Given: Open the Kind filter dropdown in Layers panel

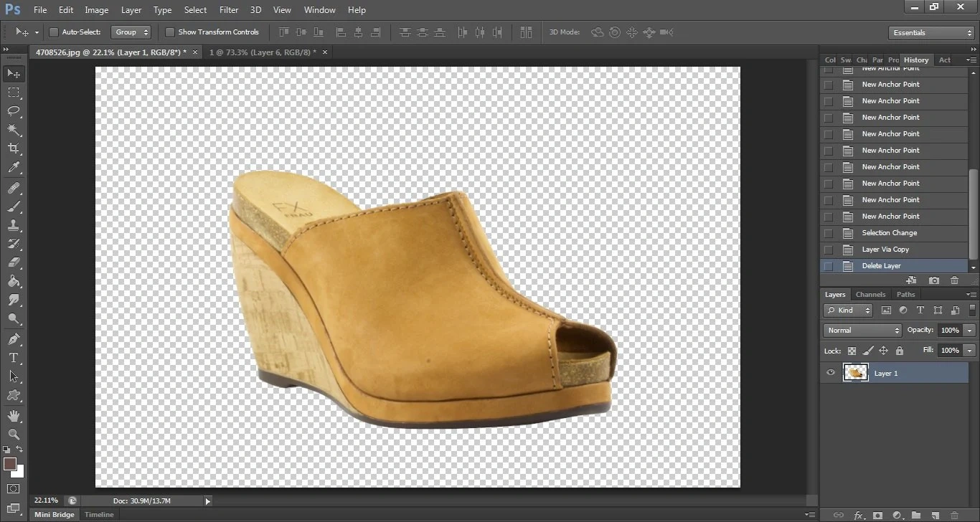Looking at the screenshot, I should point(847,310).
